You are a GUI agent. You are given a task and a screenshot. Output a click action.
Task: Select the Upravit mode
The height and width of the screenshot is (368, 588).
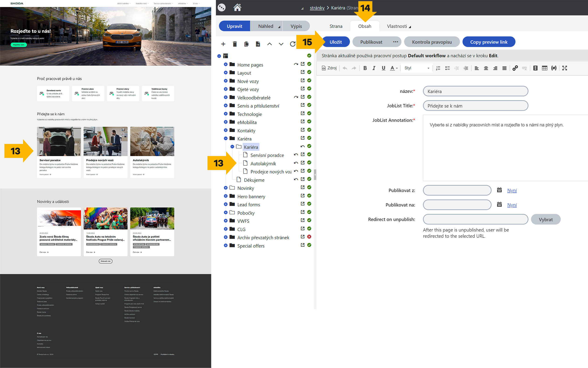pyautogui.click(x=234, y=26)
